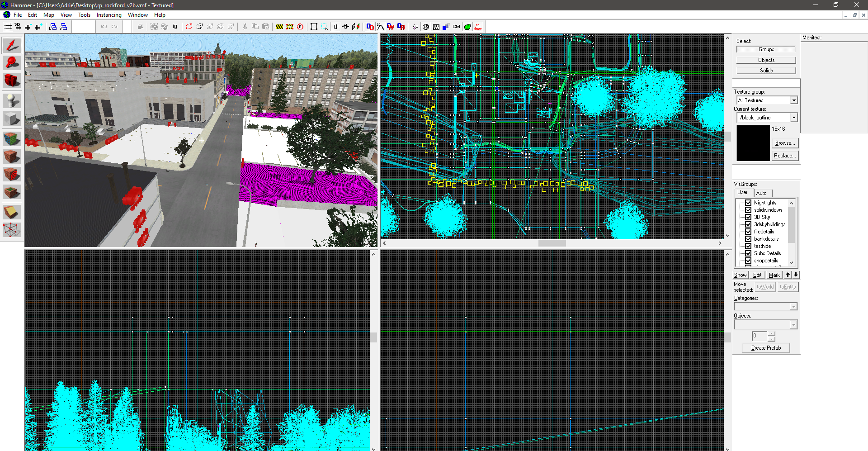The image size is (868, 451).
Task: Select the Apply Decals tool
Action: pyautogui.click(x=12, y=174)
